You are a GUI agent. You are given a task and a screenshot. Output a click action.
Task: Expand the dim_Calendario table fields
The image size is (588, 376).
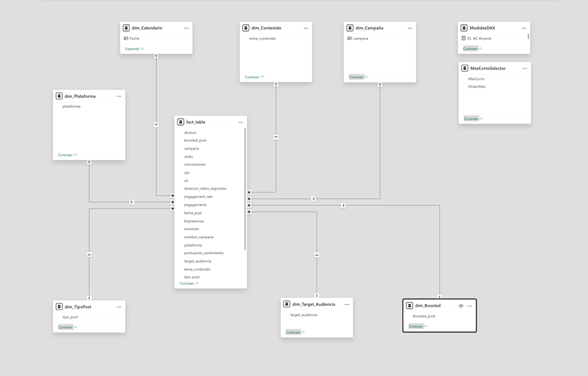pyautogui.click(x=134, y=49)
